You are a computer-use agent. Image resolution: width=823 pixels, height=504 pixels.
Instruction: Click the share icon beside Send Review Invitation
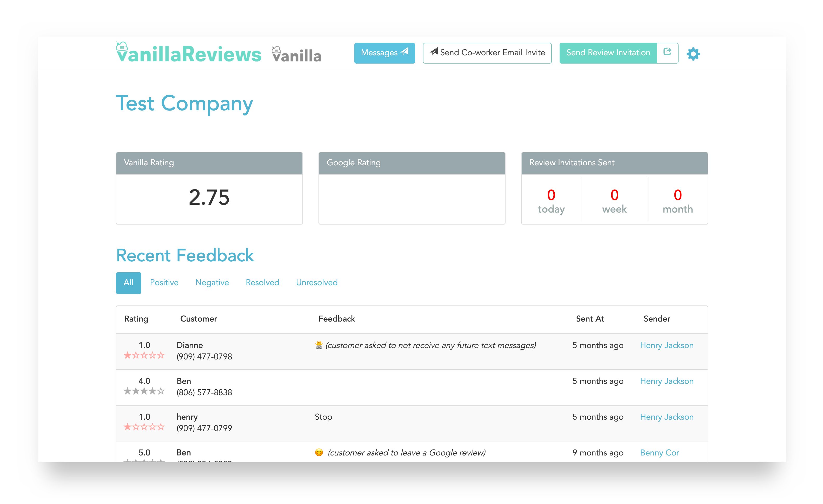pos(667,52)
